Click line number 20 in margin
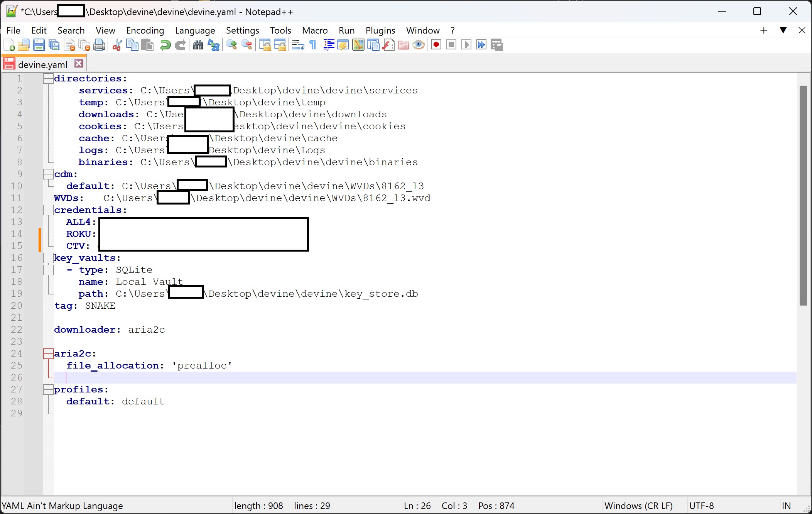This screenshot has width=812, height=514. point(17,306)
